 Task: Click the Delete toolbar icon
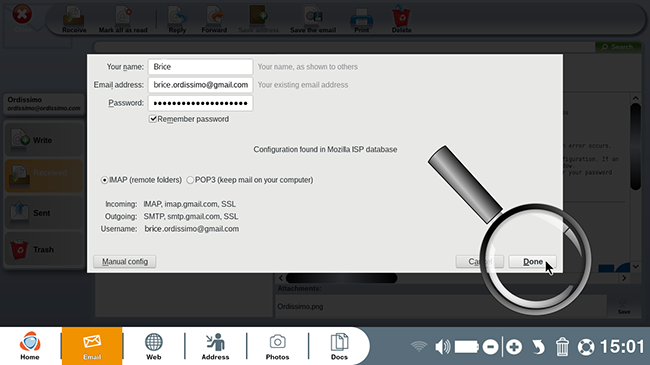[401, 19]
